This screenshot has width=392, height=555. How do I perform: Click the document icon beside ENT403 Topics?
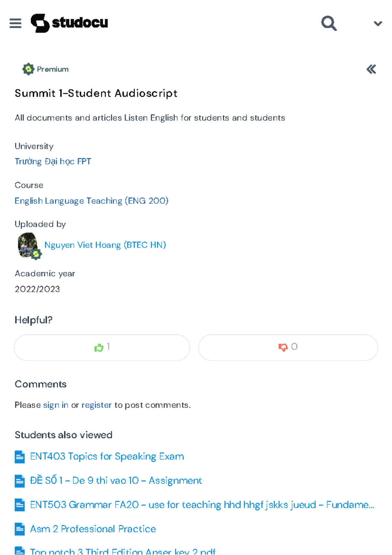19,456
